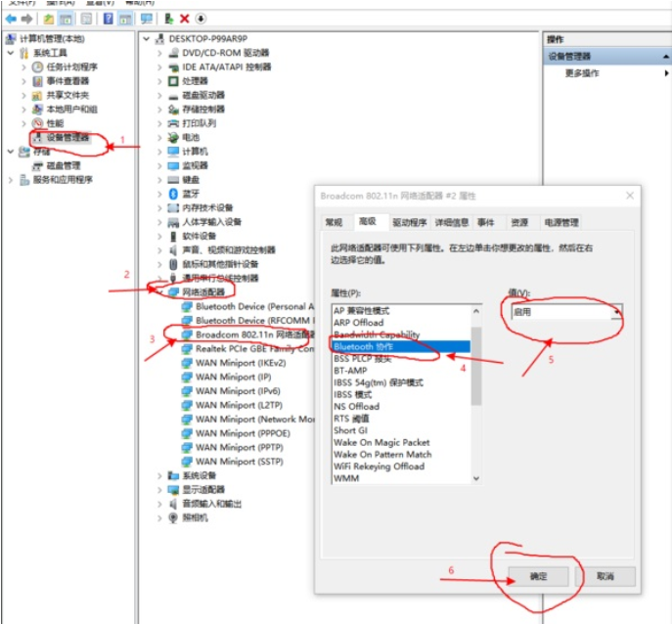Image resolution: width=672 pixels, height=624 pixels.
Task: Select 共享文件夹 in the left tree
Action: point(67,95)
